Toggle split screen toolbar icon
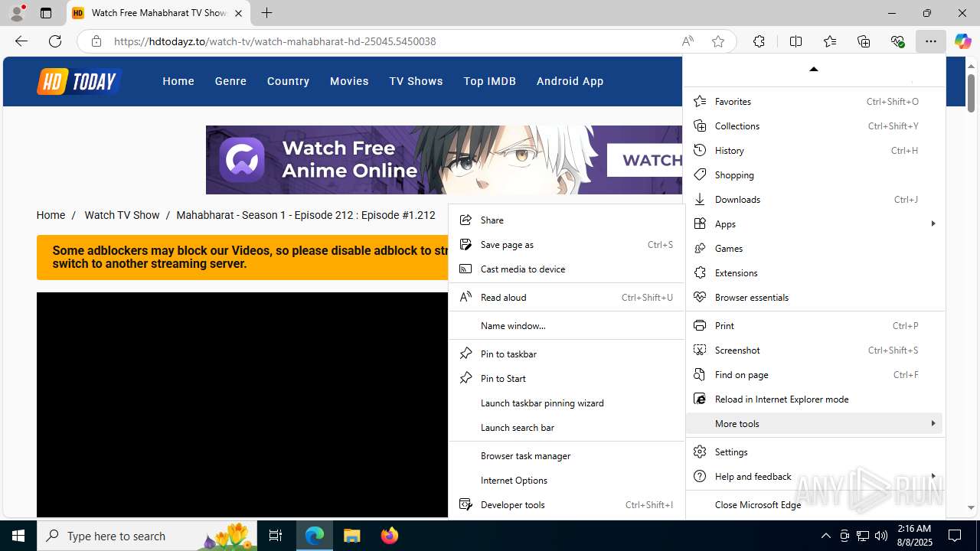The image size is (980, 551). point(795,41)
